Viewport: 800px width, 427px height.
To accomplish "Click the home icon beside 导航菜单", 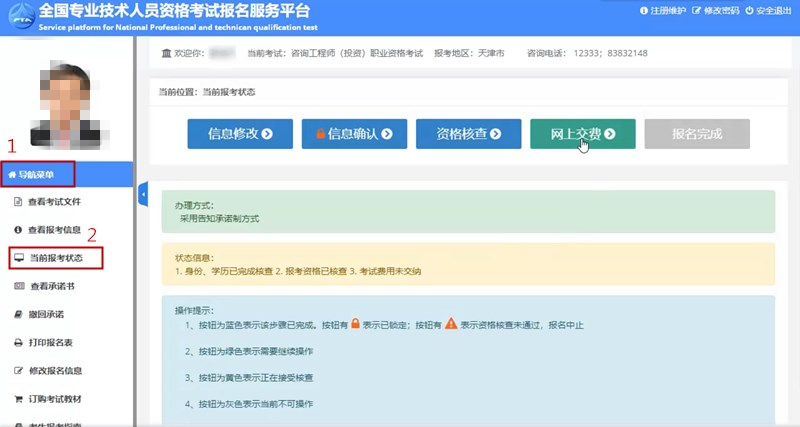I will coord(12,174).
